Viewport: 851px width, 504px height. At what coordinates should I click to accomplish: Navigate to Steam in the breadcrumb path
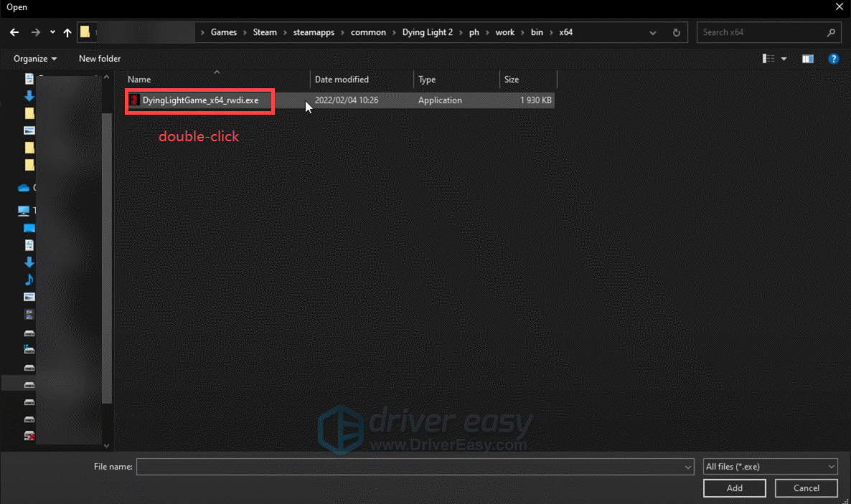[265, 32]
